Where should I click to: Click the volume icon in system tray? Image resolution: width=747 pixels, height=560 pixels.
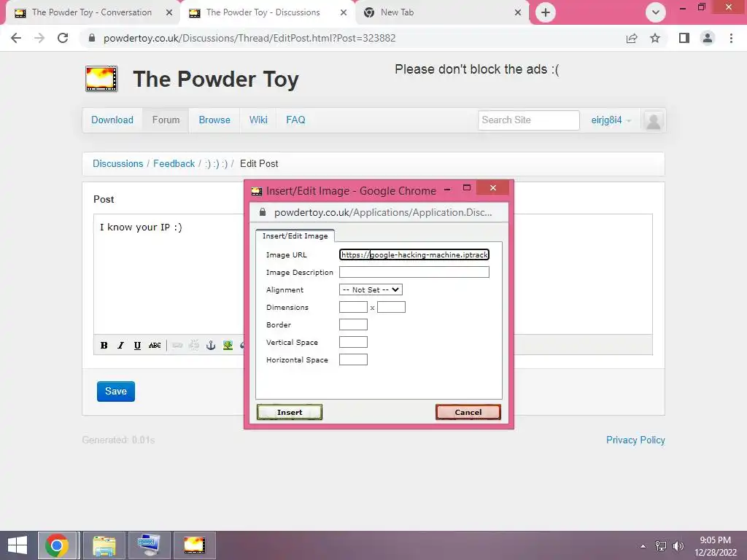(678, 545)
